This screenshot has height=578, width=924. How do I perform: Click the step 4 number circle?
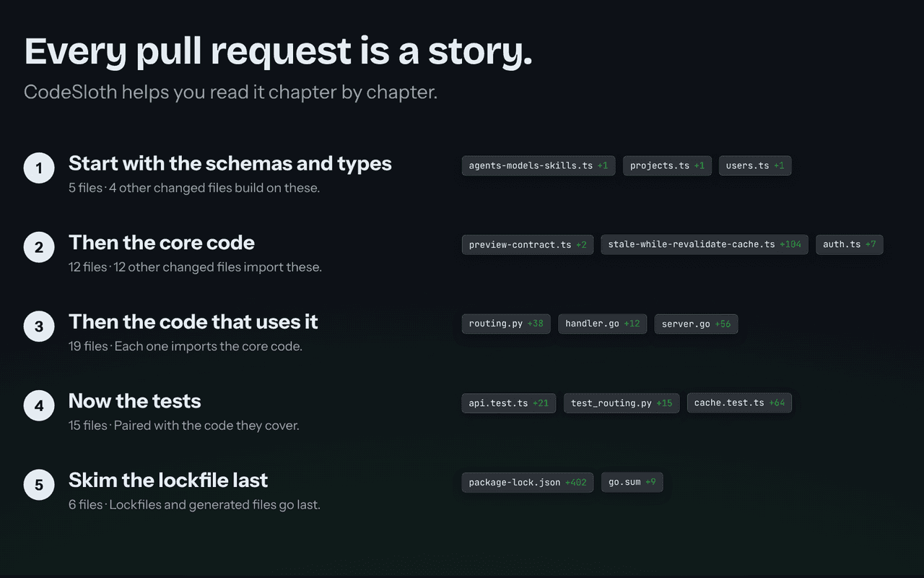pyautogui.click(x=39, y=406)
